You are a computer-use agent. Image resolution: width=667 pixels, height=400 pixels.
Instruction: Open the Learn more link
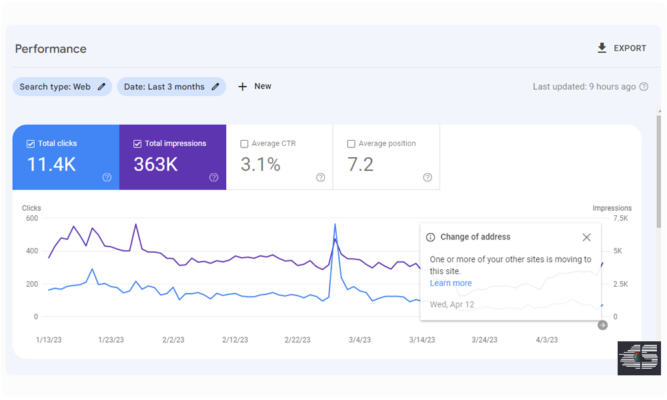(450, 283)
